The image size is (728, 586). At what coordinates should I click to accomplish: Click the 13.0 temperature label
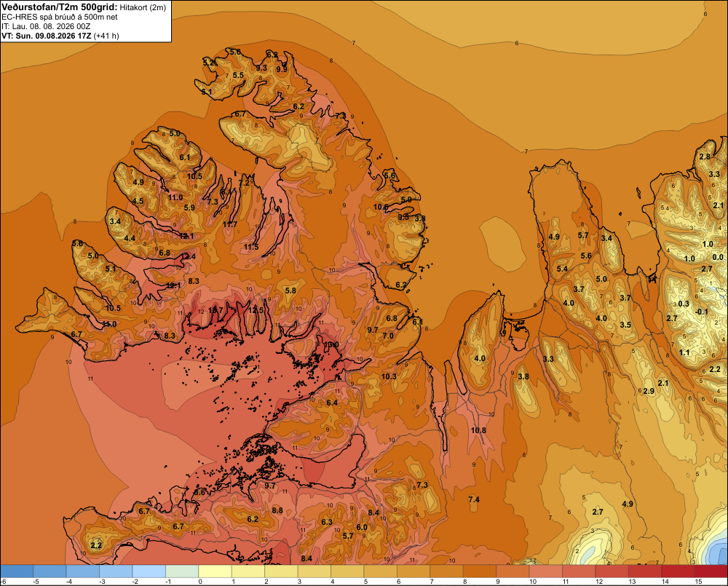(331, 344)
